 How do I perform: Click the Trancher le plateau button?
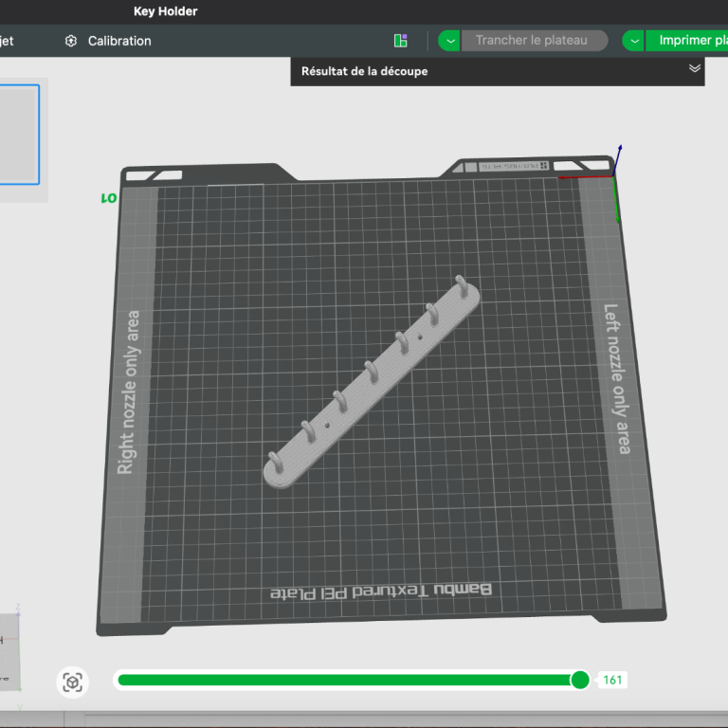pyautogui.click(x=533, y=41)
